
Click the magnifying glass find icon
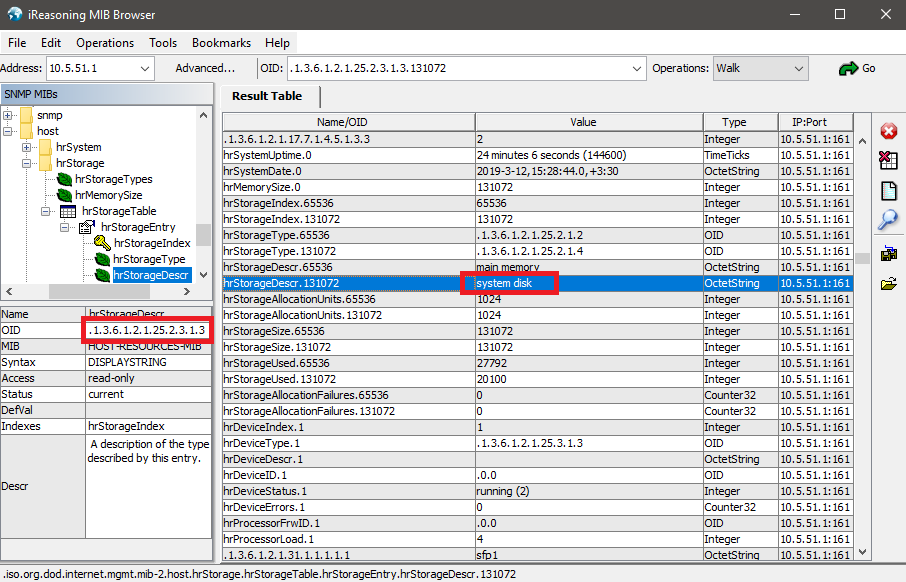(888, 220)
